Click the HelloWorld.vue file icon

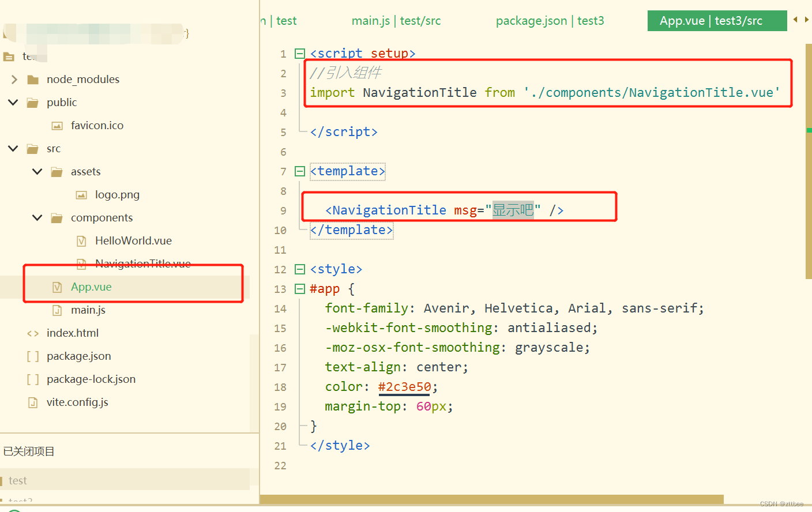[81, 241]
